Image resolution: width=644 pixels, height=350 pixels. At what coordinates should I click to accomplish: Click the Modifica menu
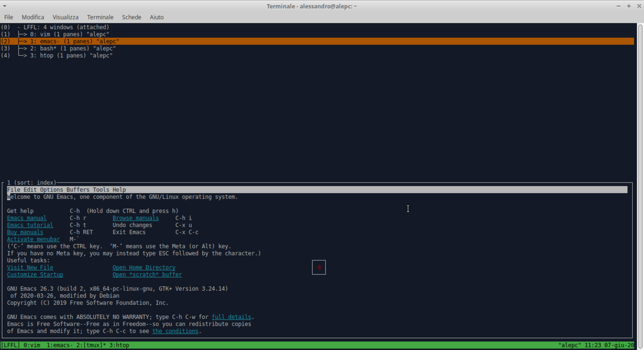[33, 17]
